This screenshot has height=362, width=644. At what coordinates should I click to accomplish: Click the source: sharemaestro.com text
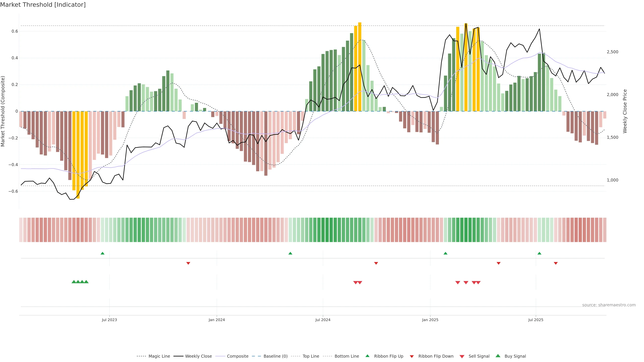click(609, 305)
